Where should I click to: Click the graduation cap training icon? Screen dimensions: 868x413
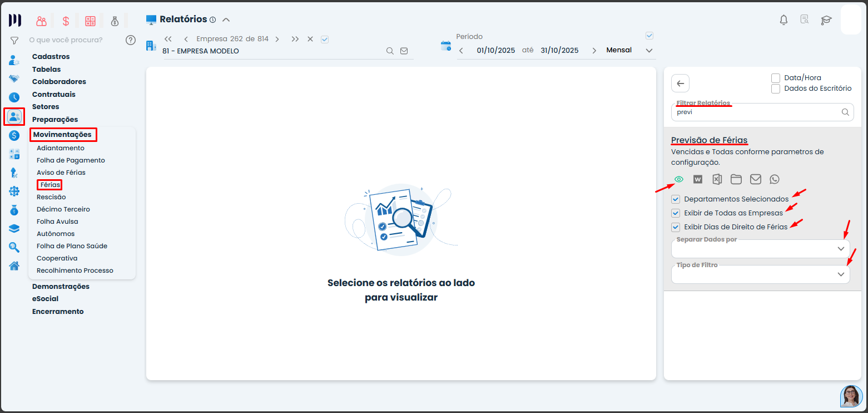pyautogui.click(x=826, y=20)
